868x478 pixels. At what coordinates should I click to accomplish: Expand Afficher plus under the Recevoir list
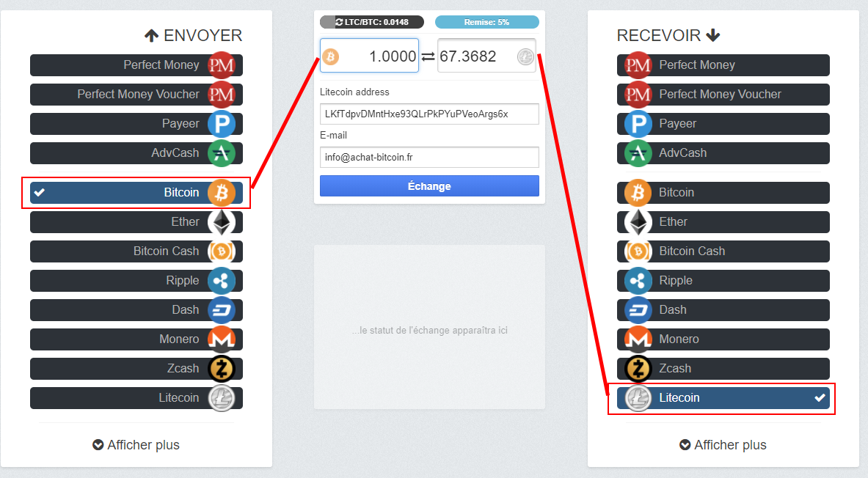click(x=723, y=445)
